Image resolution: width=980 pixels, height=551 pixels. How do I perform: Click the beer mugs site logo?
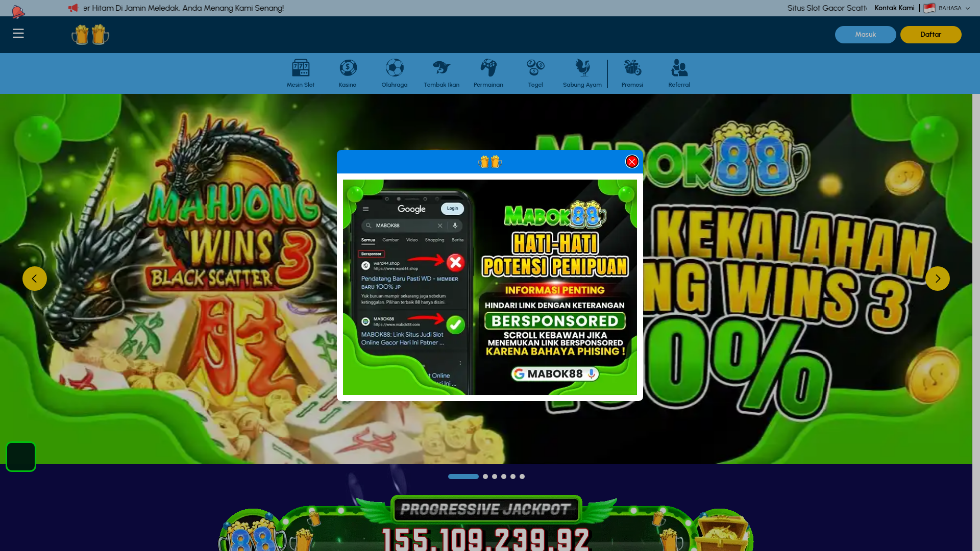tap(90, 35)
